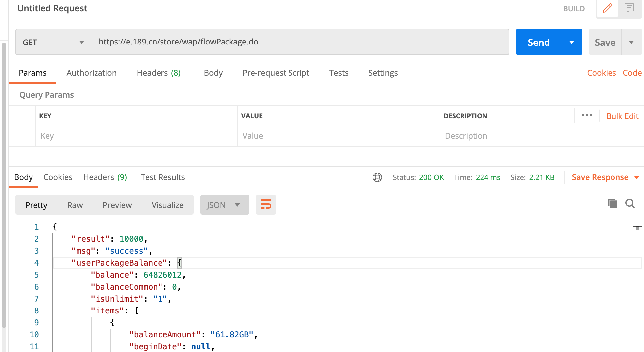Click the Size 2.21 KB value
The image size is (644, 352).
point(542,177)
